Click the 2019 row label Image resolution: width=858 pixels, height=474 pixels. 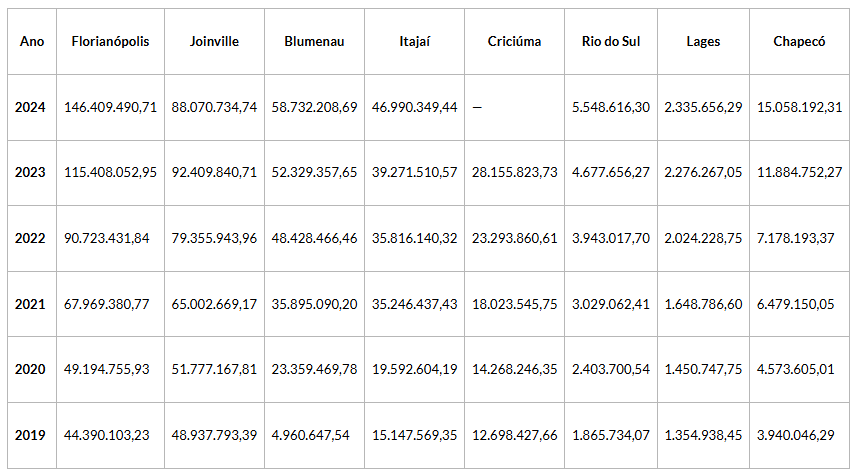point(31,435)
